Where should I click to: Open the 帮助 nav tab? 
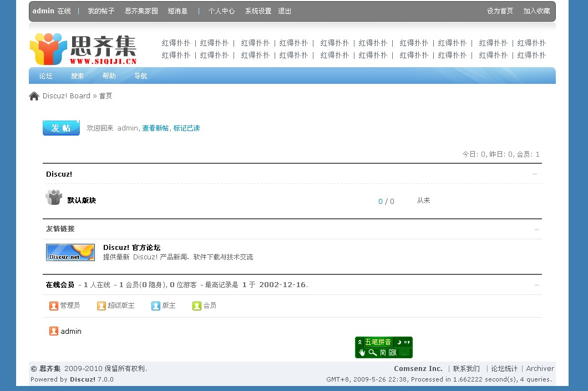109,76
